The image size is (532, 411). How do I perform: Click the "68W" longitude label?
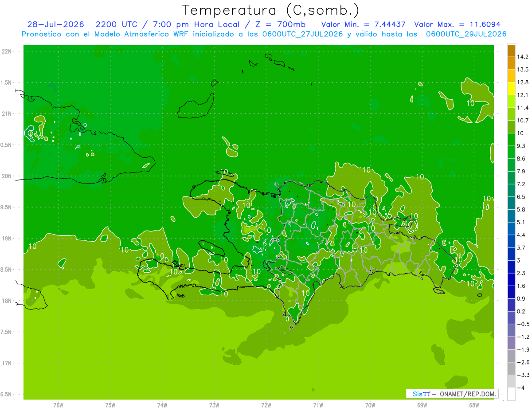(x=474, y=405)
